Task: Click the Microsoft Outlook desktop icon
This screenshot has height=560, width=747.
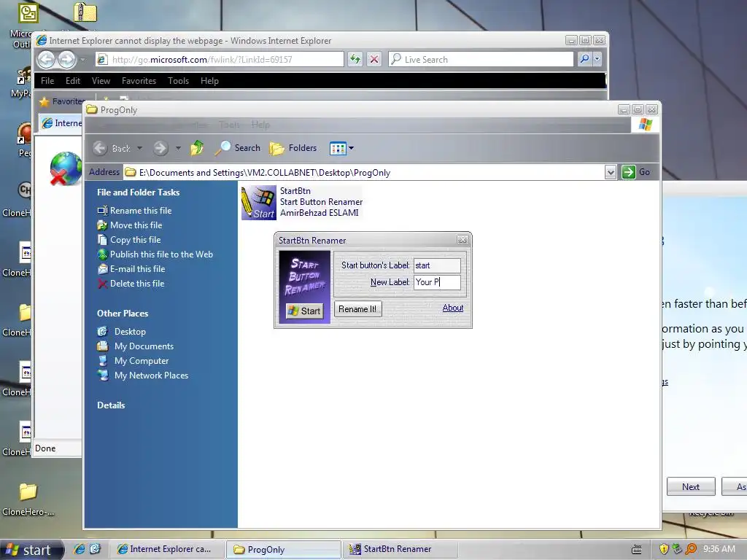Action: pyautogui.click(x=28, y=13)
